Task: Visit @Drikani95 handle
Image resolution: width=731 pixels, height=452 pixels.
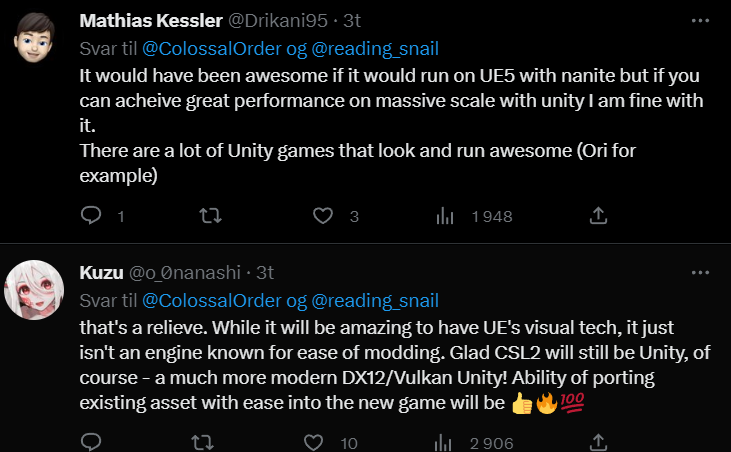Action: tap(278, 21)
